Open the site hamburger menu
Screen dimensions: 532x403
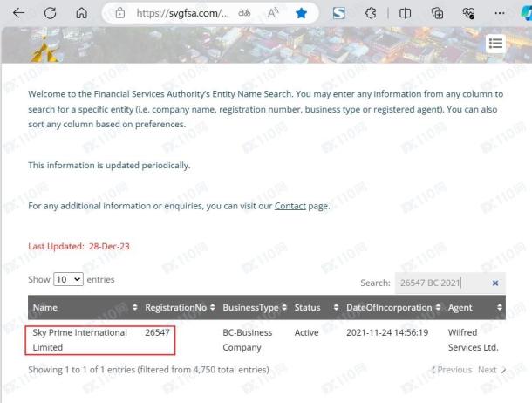point(495,44)
